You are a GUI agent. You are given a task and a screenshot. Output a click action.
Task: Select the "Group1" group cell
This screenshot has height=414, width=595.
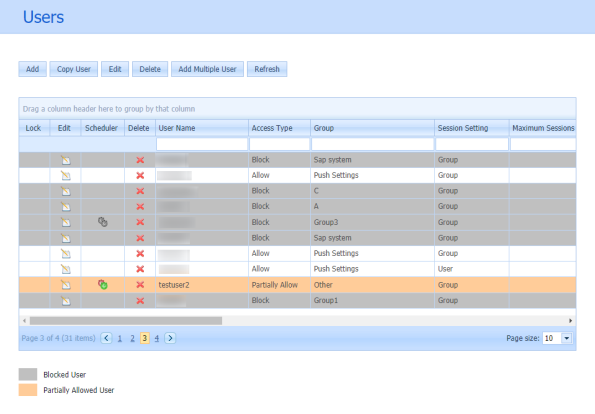pos(372,301)
